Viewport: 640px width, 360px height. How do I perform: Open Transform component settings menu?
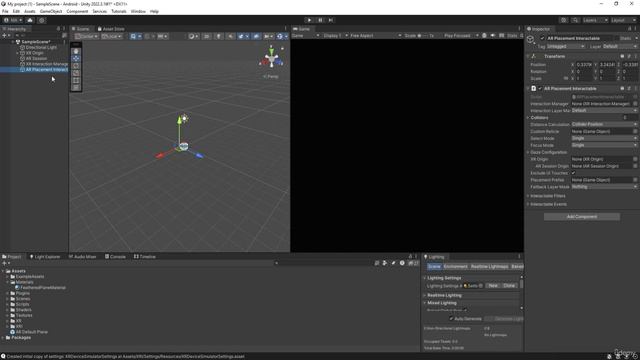point(636,56)
